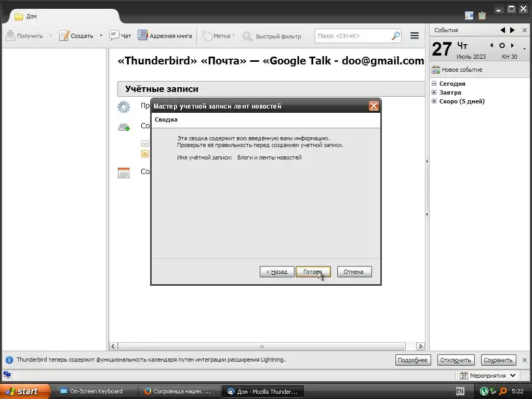Switch to On-Screen Keyboard taskbar item
Screen dimensions: 532x399
point(96,391)
